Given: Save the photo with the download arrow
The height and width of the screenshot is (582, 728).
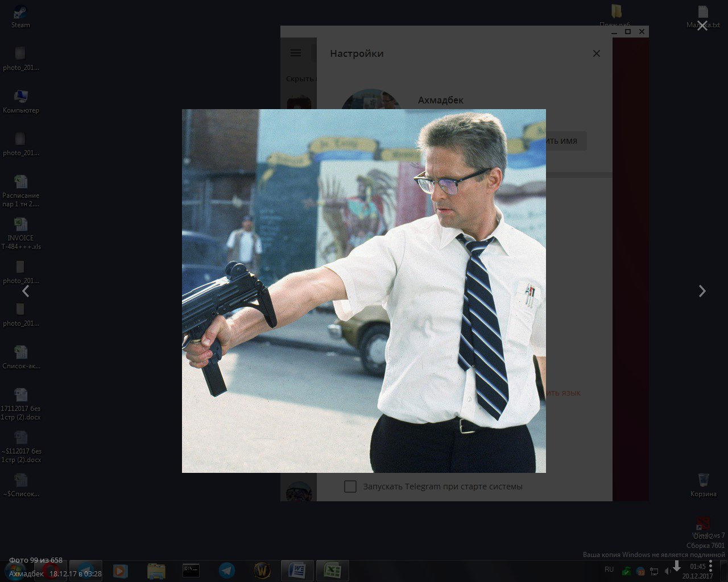Looking at the screenshot, I should click(x=677, y=566).
